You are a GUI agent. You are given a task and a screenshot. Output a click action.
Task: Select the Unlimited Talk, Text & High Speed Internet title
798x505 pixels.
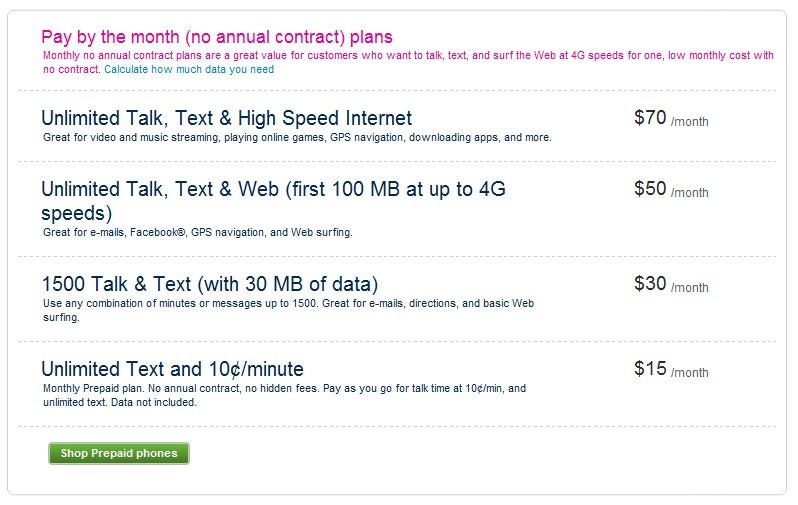click(226, 118)
